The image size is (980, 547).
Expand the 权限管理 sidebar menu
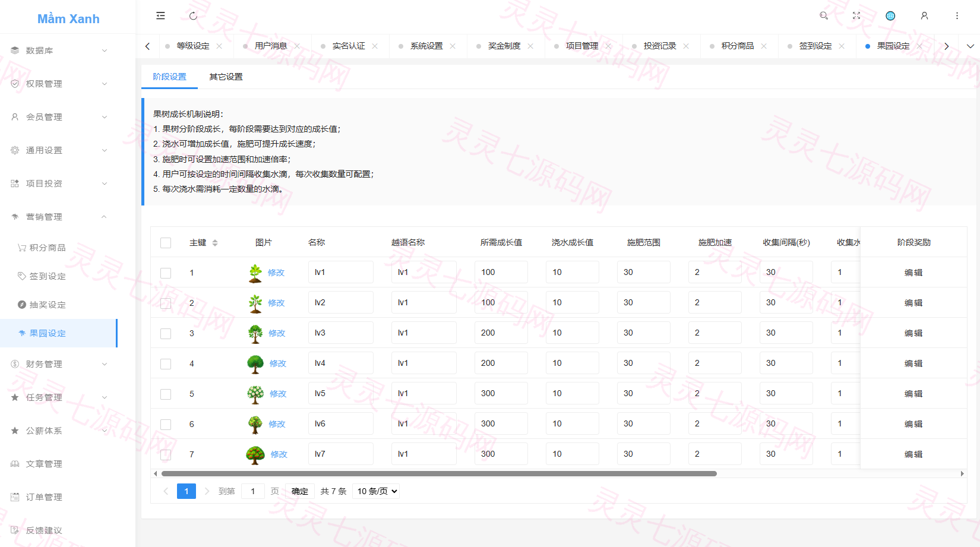pos(59,84)
